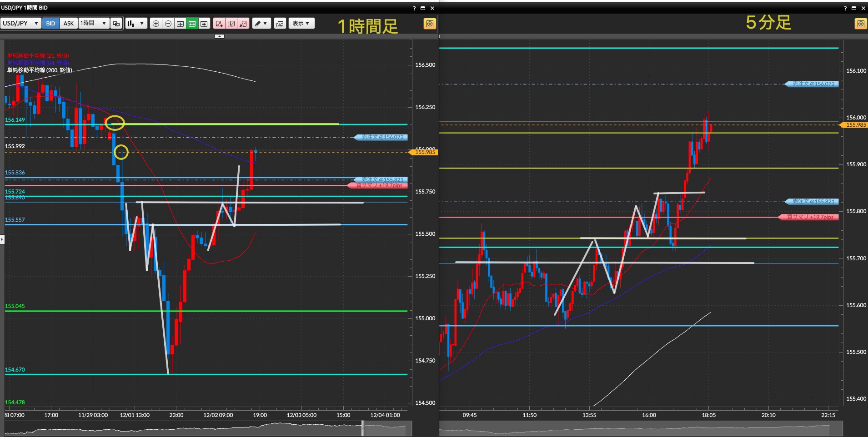Collapse the toolbar with small up arrow
The image size is (868, 437).
220,36
